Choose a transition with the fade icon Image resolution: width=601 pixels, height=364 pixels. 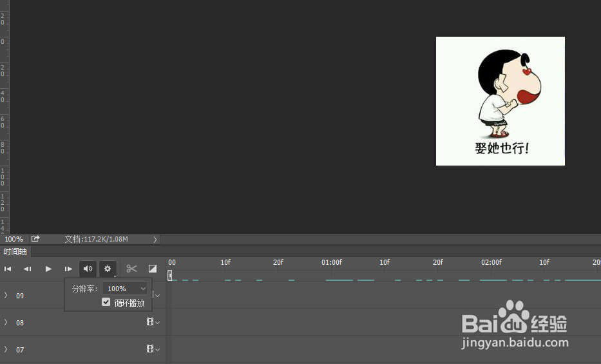click(x=153, y=269)
